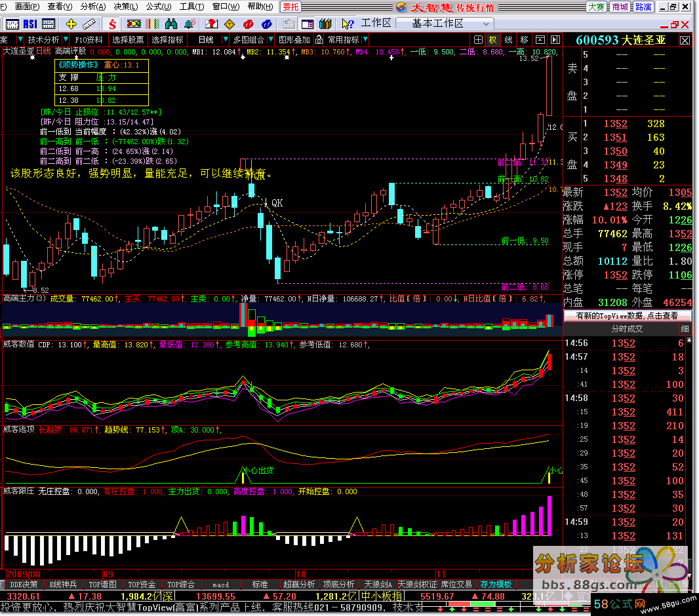Click the blue round toolbar icon
The width and height of the screenshot is (699, 616).
pos(267,24)
